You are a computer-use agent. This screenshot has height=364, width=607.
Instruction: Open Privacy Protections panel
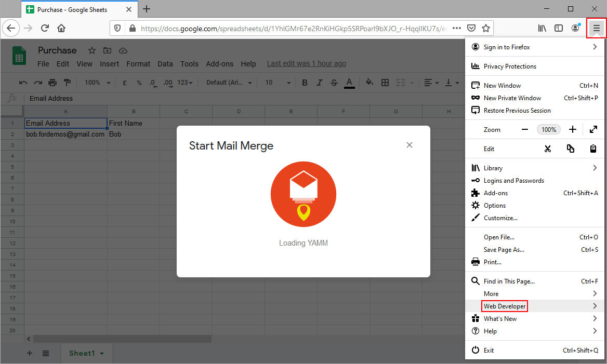click(x=509, y=66)
